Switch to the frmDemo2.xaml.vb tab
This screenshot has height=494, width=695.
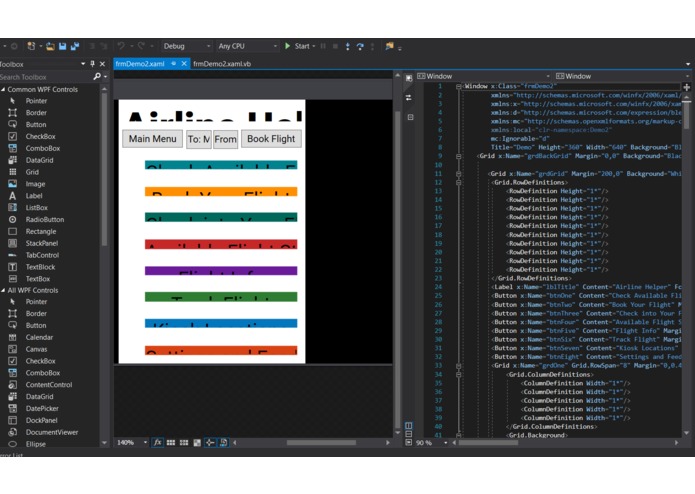[x=222, y=64]
